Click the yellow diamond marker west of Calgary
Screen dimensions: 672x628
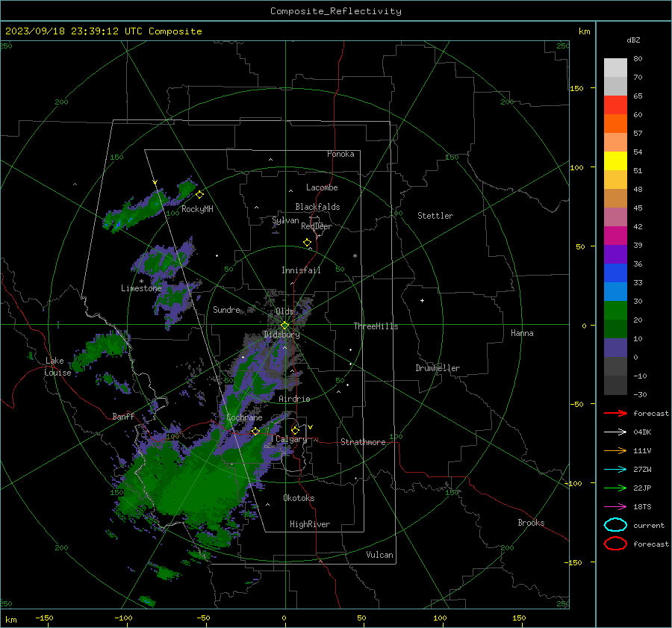pos(256,431)
